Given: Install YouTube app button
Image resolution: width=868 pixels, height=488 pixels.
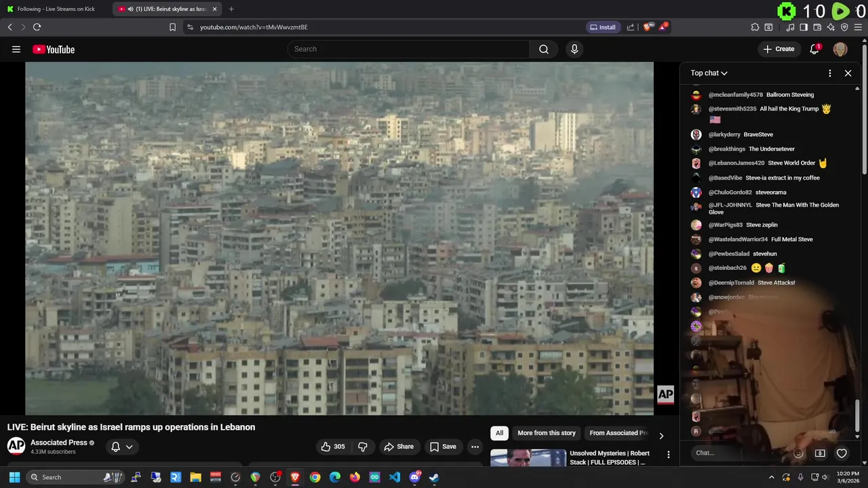Looking at the screenshot, I should [603, 27].
